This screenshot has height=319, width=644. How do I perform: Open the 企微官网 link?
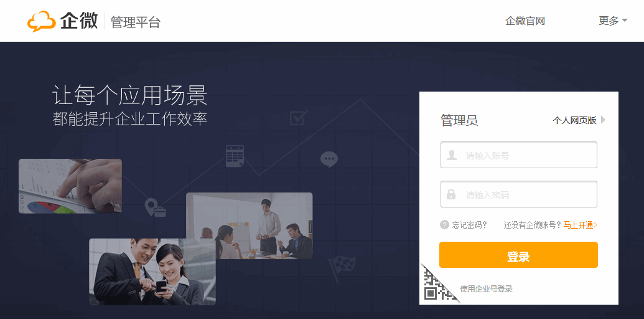(525, 21)
